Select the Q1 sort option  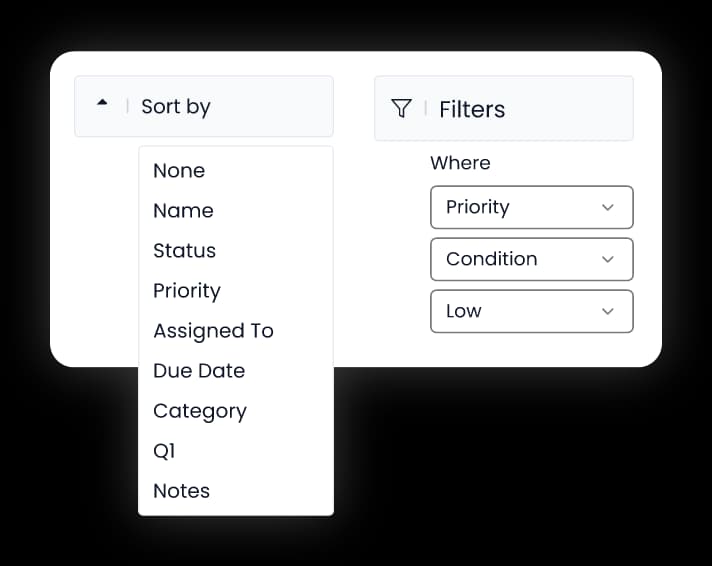236,451
